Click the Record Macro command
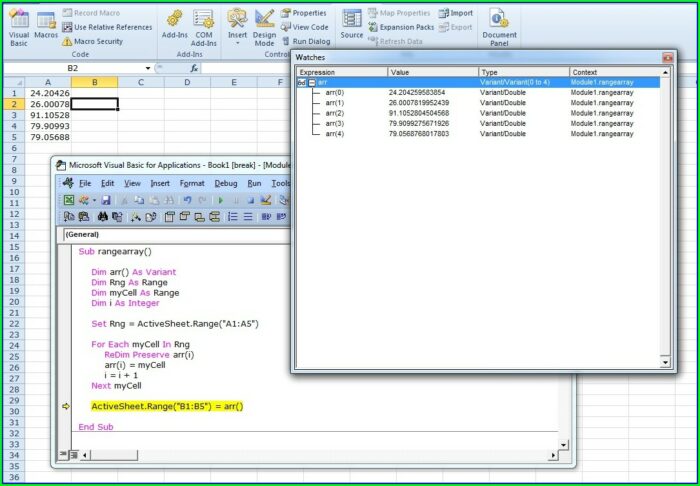 [x=91, y=13]
